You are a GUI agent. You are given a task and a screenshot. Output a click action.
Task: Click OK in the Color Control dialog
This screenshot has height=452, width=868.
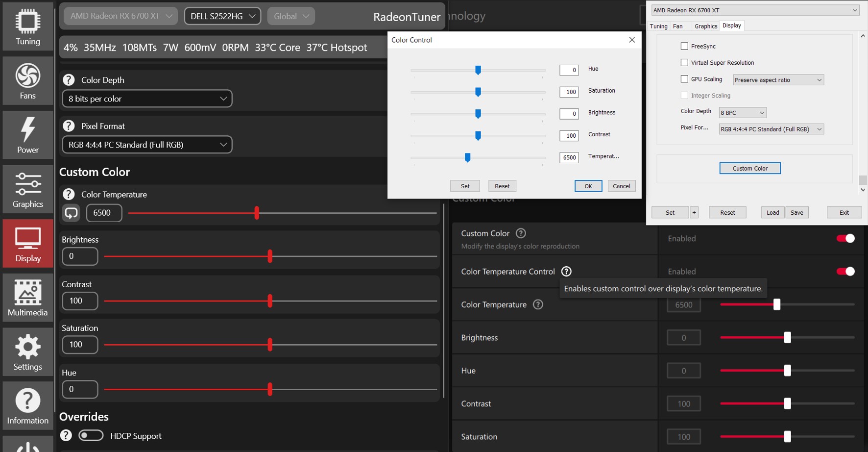(588, 186)
